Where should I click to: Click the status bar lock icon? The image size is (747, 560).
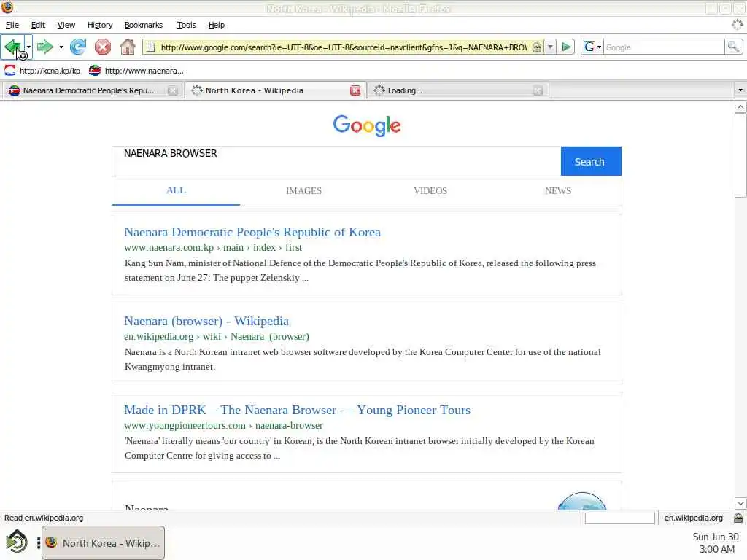tap(738, 518)
